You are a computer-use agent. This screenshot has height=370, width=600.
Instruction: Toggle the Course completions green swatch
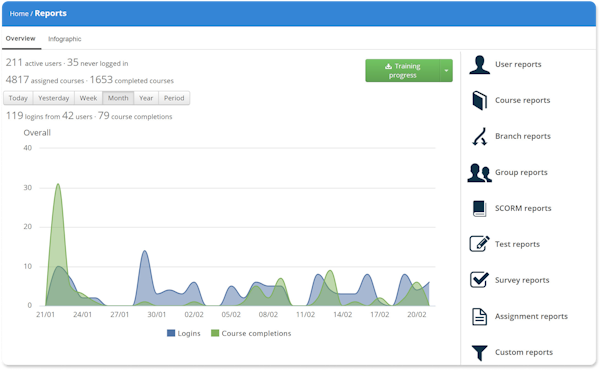215,333
